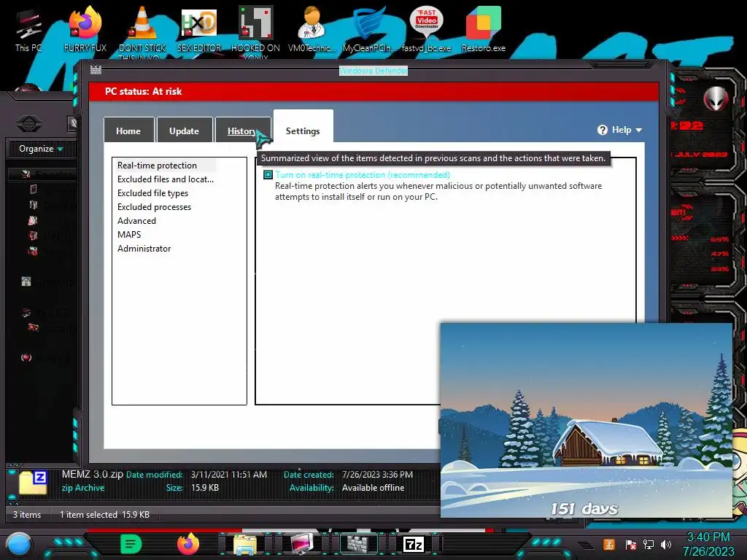This screenshot has height=560, width=747.
Task: Open the HOOKED ON desktop shortcut
Action: coord(255,31)
